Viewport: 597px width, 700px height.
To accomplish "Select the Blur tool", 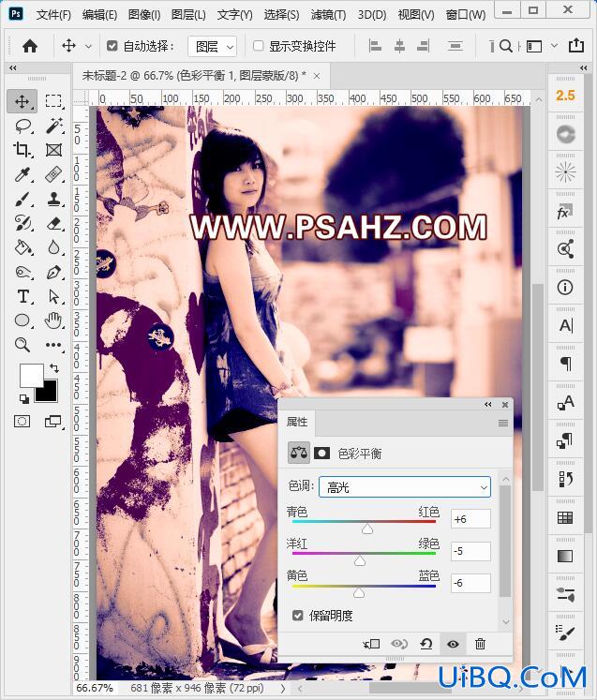I will click(x=53, y=247).
